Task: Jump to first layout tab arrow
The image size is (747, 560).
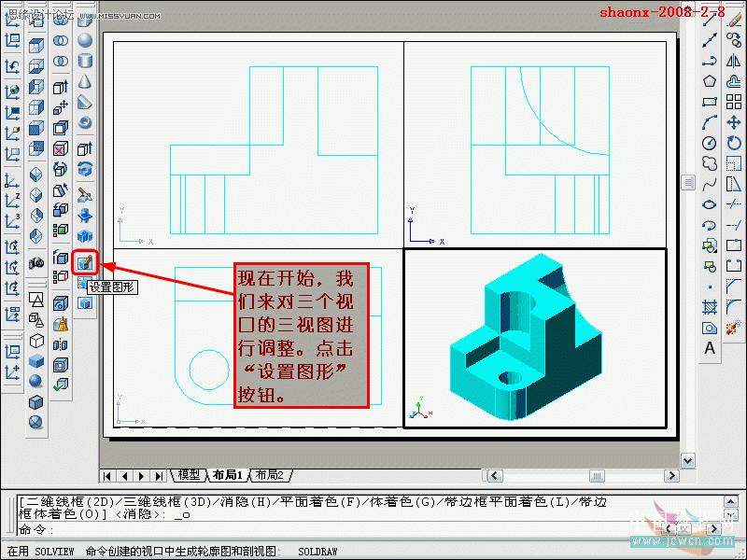Action: click(x=107, y=476)
